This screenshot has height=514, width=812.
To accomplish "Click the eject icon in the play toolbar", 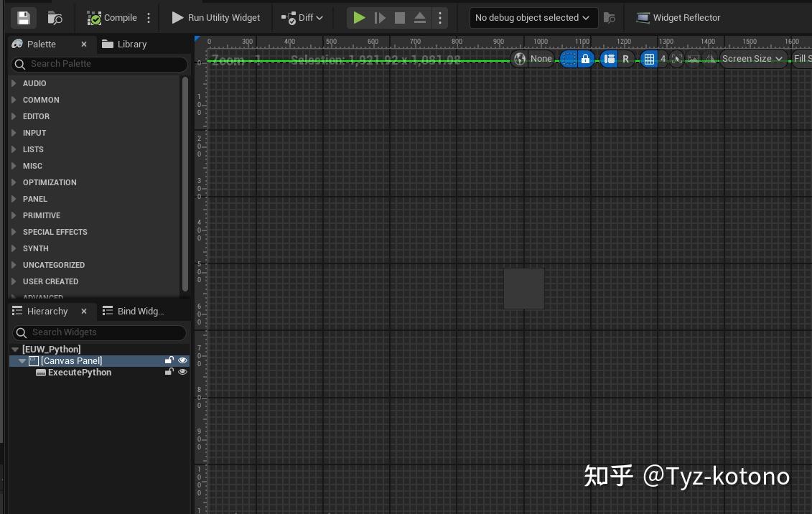I will pyautogui.click(x=420, y=17).
